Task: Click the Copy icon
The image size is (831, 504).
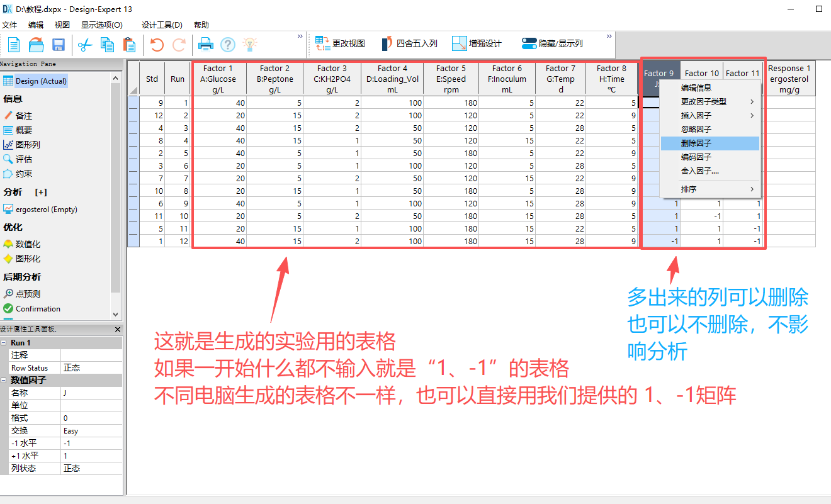Action: (106, 44)
